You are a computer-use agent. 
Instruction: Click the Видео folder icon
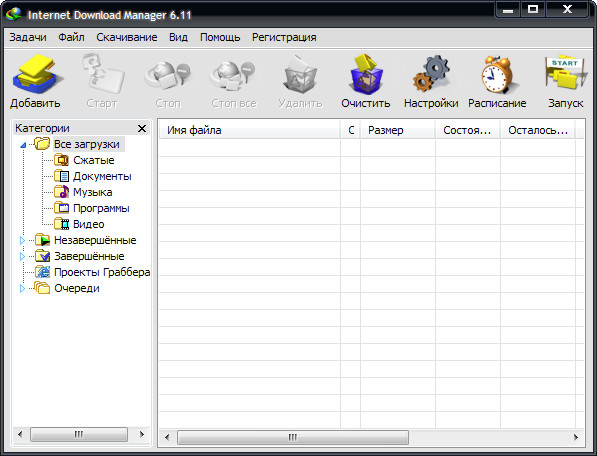[x=61, y=224]
